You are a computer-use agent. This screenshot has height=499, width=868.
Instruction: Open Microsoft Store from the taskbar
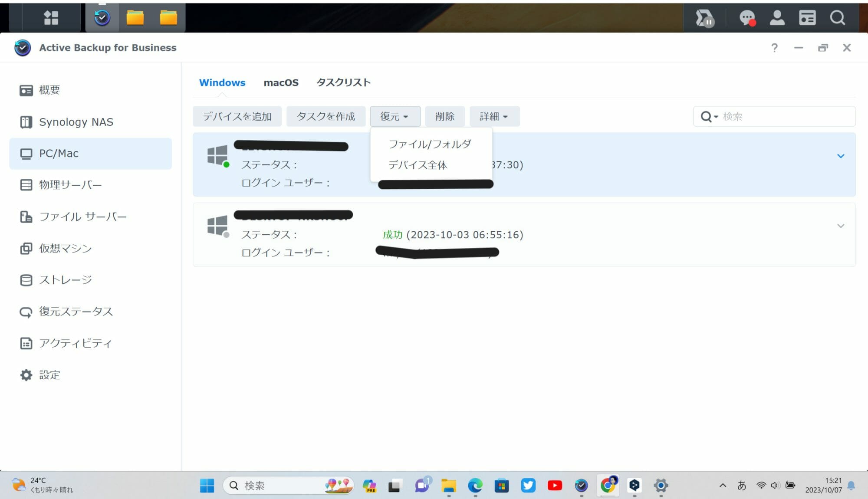point(501,486)
